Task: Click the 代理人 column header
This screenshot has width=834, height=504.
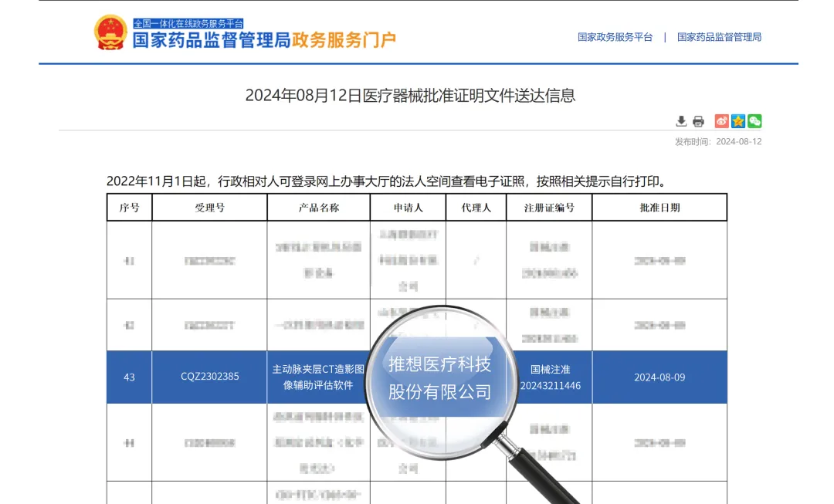Action: coord(476,208)
